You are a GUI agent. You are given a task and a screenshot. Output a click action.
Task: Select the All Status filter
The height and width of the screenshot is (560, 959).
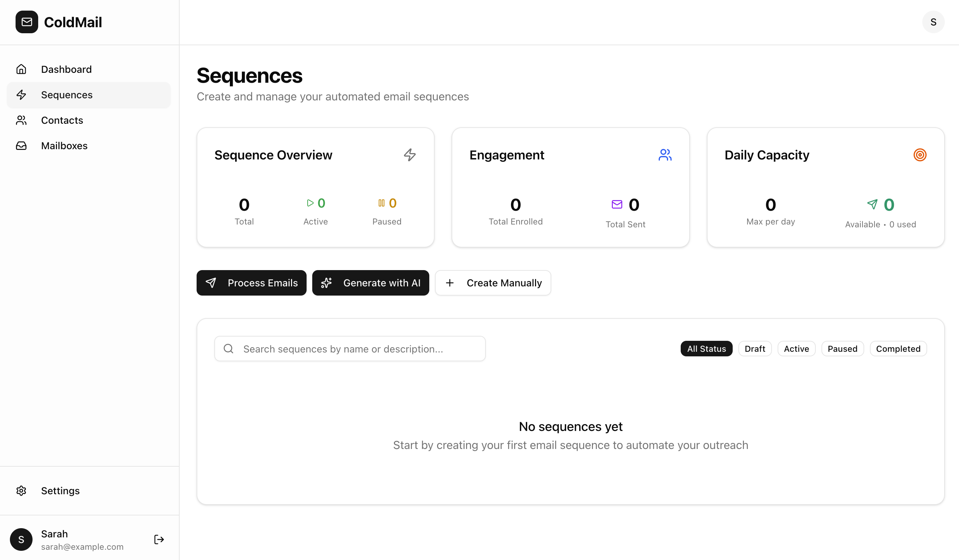706,349
